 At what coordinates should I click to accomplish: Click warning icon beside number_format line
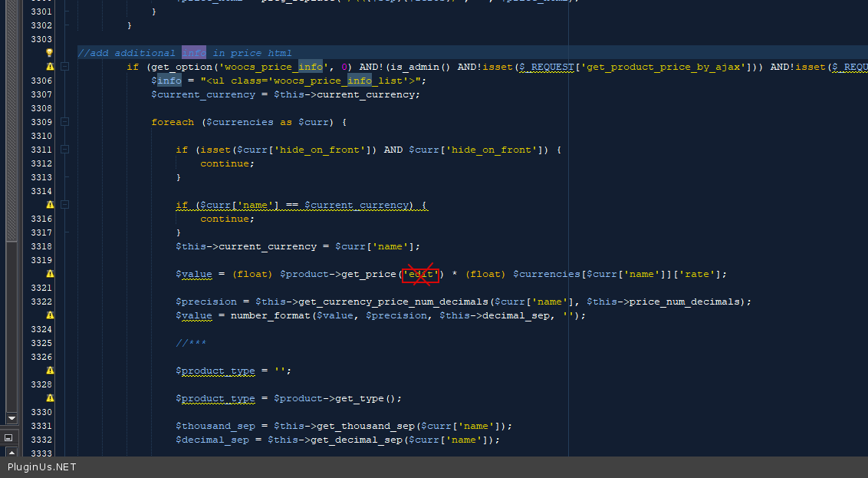pos(50,315)
